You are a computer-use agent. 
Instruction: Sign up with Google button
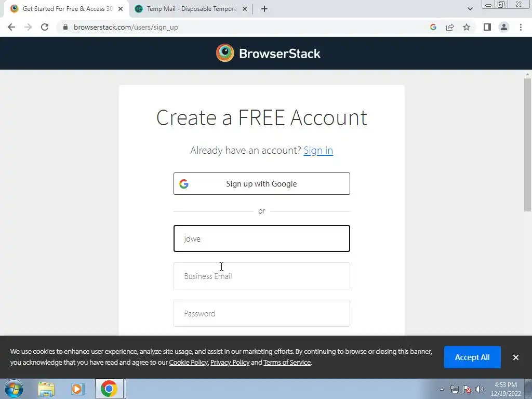(262, 183)
